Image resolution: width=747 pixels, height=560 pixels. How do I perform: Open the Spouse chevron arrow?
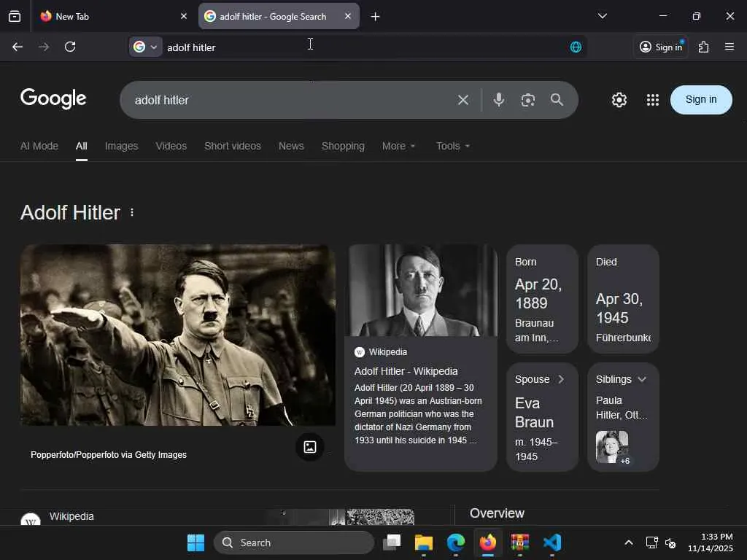pos(561,379)
